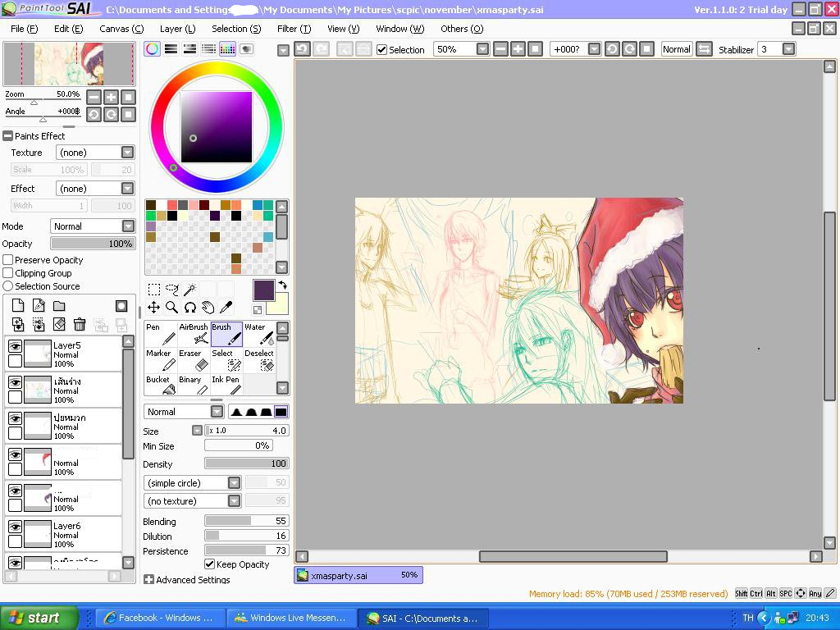The image size is (840, 630).
Task: Select the Water brush tool
Action: 258,334
